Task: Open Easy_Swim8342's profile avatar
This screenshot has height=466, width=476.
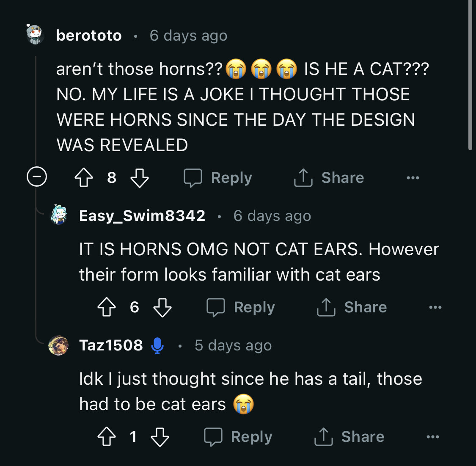Action: point(59,215)
